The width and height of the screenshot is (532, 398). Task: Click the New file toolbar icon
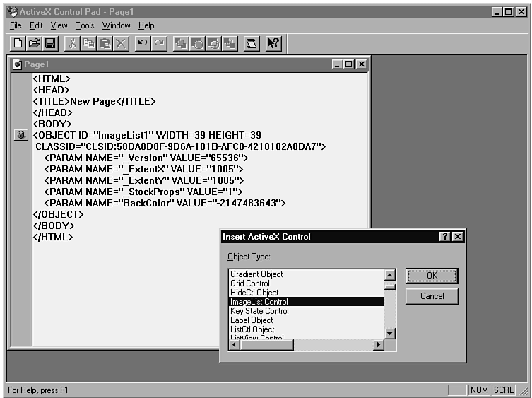coord(19,44)
